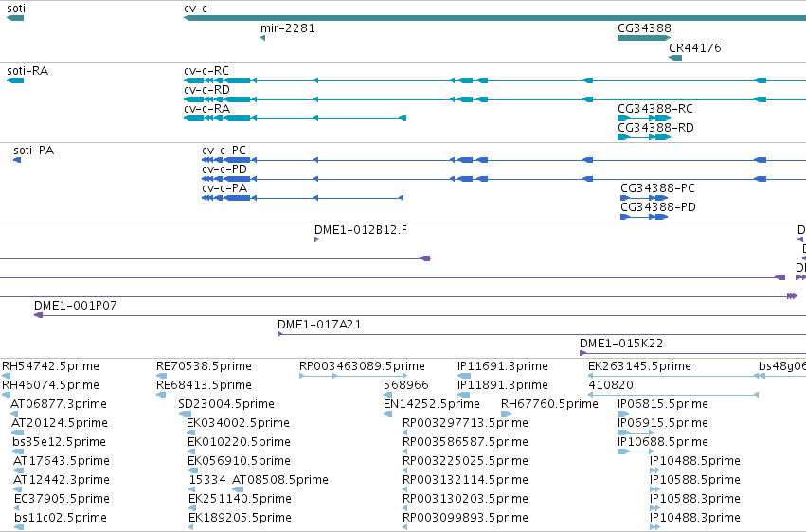
Task: Select the mir-2281 gene label
Action: (288, 28)
